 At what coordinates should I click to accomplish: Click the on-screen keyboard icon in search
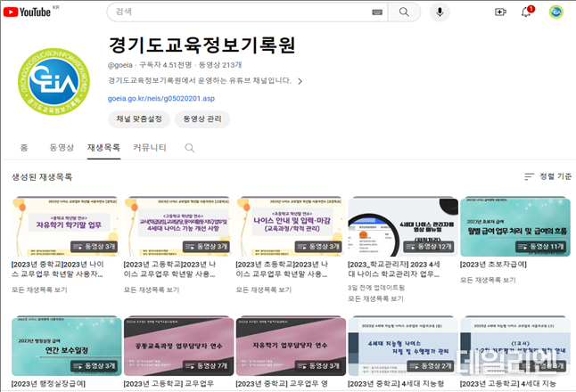click(x=377, y=12)
